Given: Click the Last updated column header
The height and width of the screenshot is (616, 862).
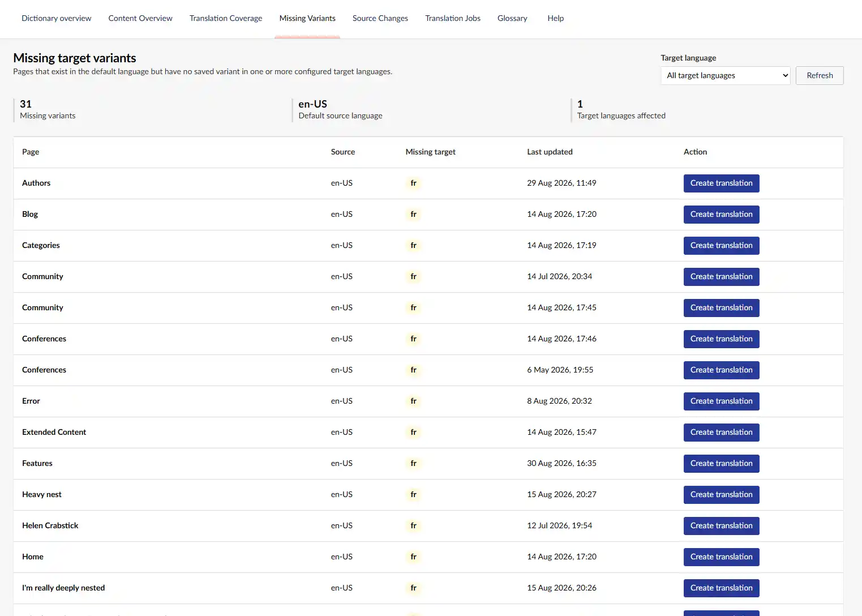Looking at the screenshot, I should tap(550, 152).
